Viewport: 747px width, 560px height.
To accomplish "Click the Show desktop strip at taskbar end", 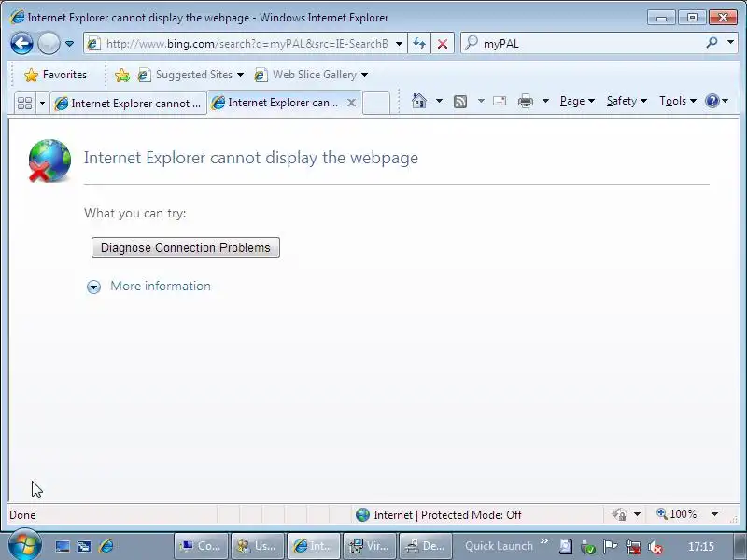I will pos(739,546).
